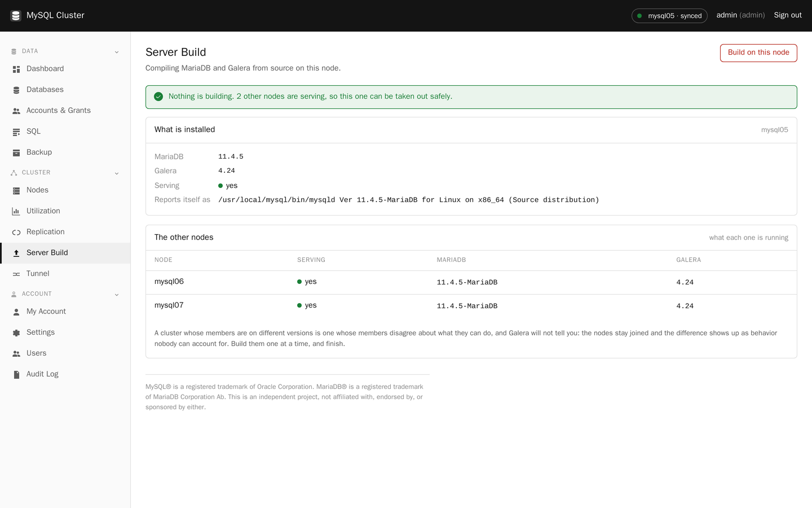Screen dimensions: 812x508
Task: Click the mysql05 synced status pill
Action: click(x=669, y=16)
